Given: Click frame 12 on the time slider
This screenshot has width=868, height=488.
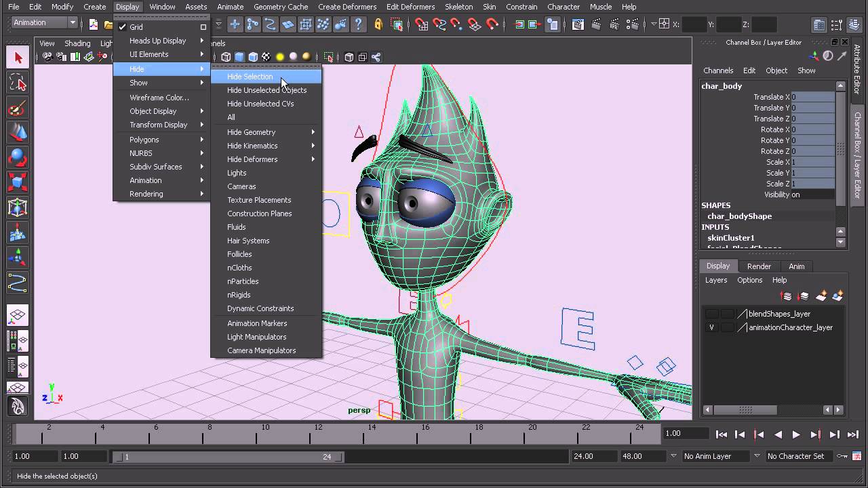Looking at the screenshot, I should [318, 434].
